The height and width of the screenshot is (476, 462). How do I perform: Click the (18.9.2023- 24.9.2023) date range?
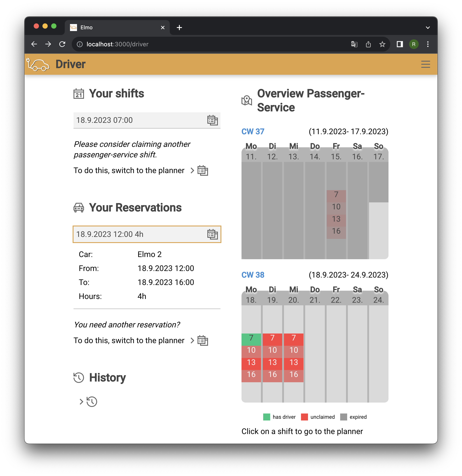[x=348, y=275]
